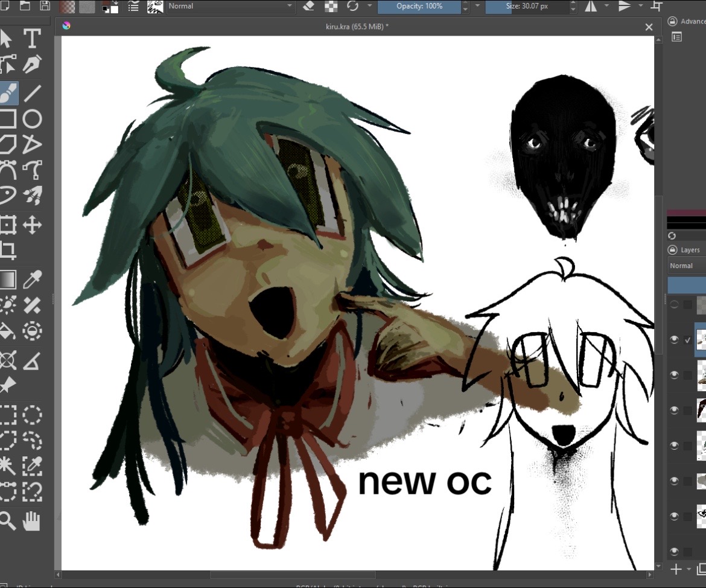
Task: Open the Normal blending mode dropdown in toolbar
Action: [231, 6]
